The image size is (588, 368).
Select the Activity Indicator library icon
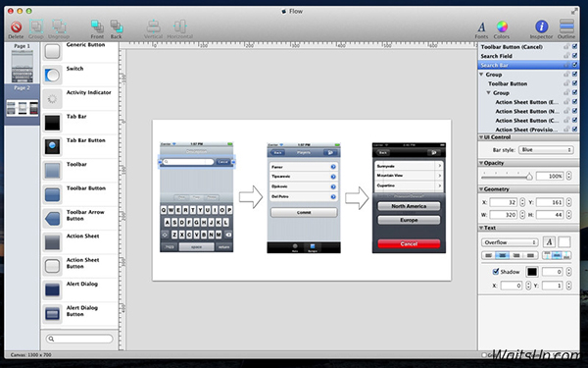[x=52, y=99]
